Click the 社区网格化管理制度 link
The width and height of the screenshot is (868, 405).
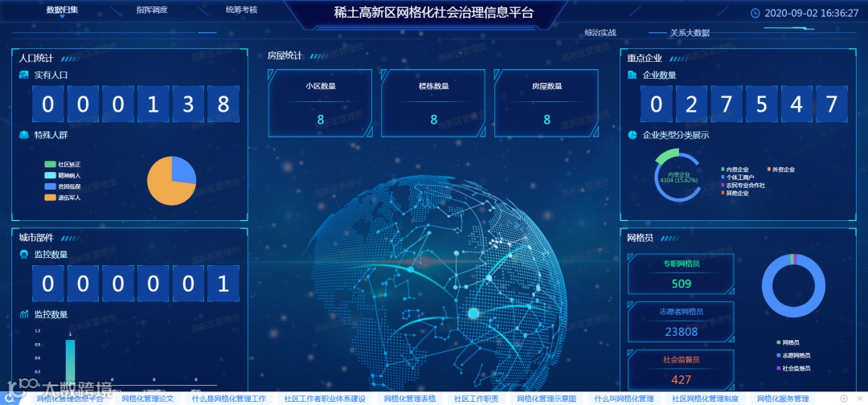tap(706, 399)
